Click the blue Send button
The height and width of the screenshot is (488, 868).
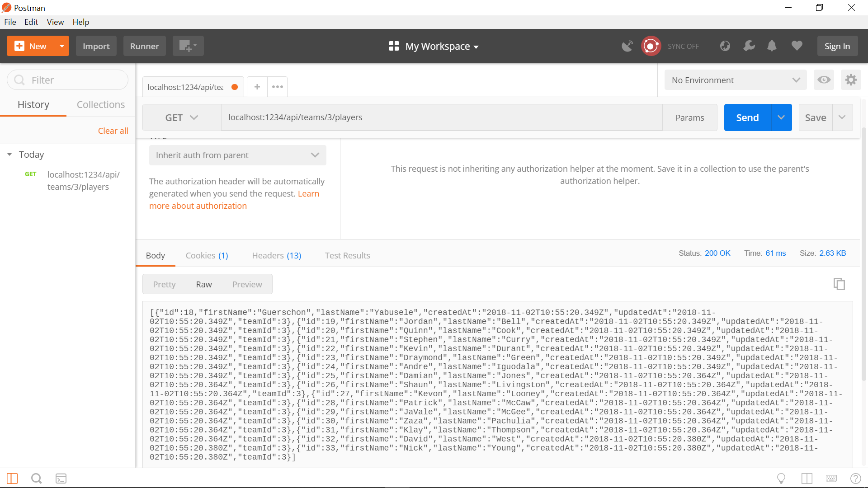[x=747, y=117]
